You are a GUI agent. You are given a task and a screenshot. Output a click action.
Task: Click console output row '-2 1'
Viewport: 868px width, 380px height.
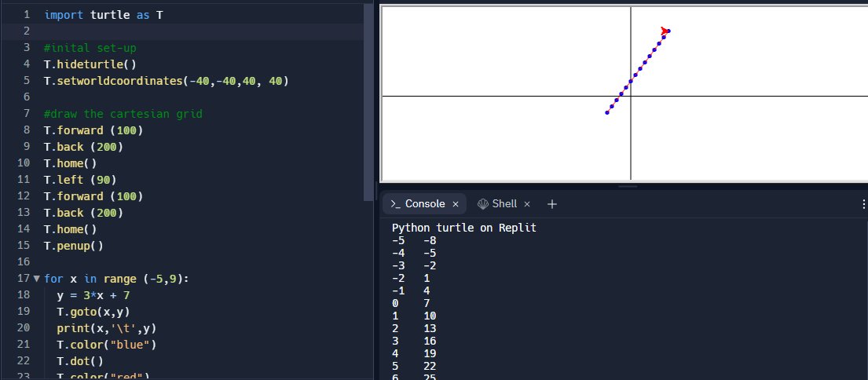click(411, 278)
